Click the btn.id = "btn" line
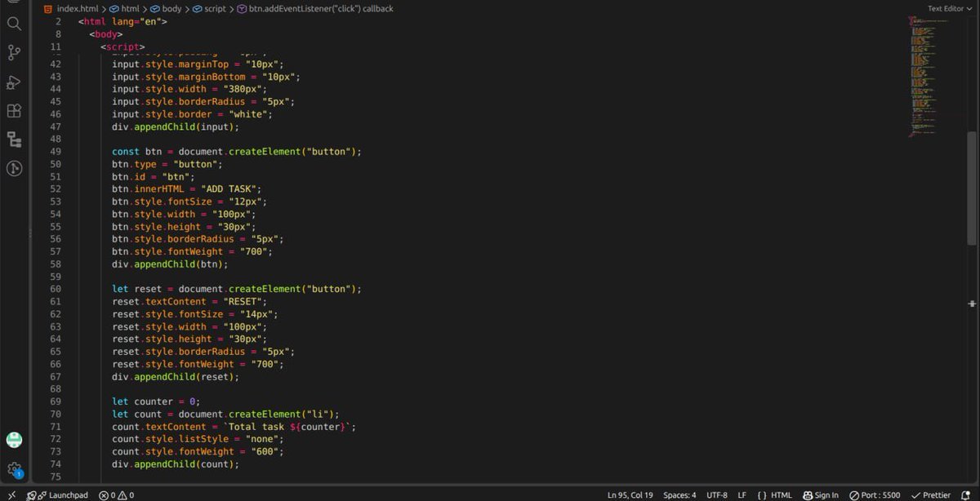 pos(154,176)
